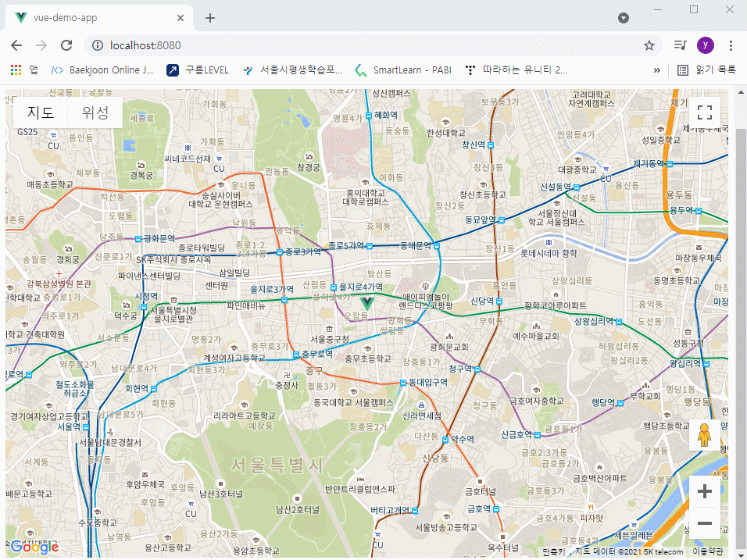Switch map to 지도 view
This screenshot has height=560, width=747.
click(41, 112)
